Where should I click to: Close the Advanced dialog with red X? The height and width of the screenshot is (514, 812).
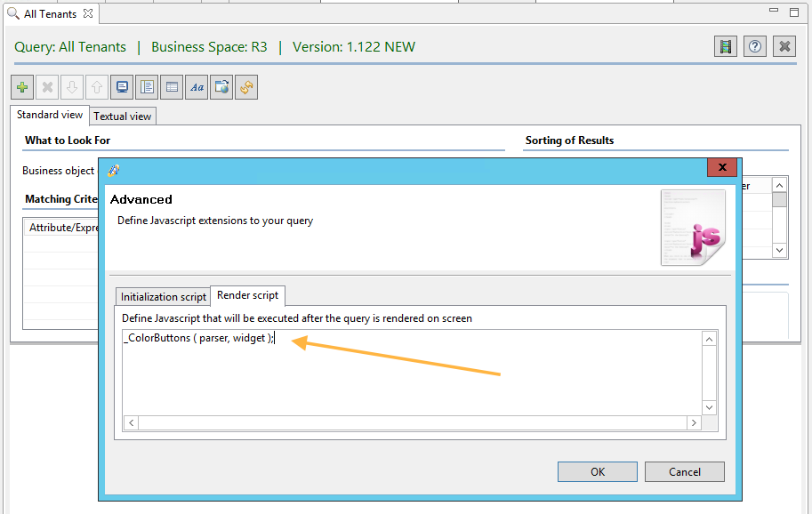pos(722,167)
